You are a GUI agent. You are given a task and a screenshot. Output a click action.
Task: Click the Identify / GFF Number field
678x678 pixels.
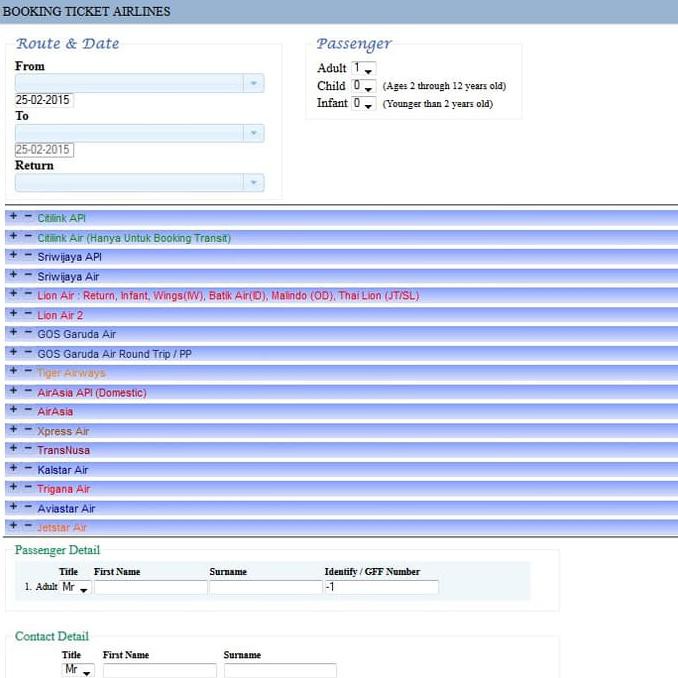pyautogui.click(x=381, y=588)
